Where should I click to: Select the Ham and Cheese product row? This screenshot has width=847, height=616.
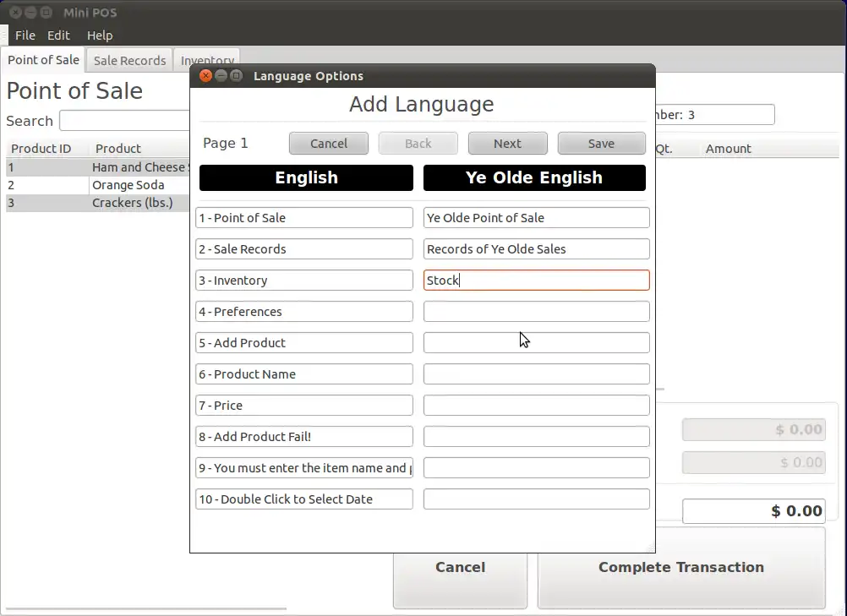point(98,167)
